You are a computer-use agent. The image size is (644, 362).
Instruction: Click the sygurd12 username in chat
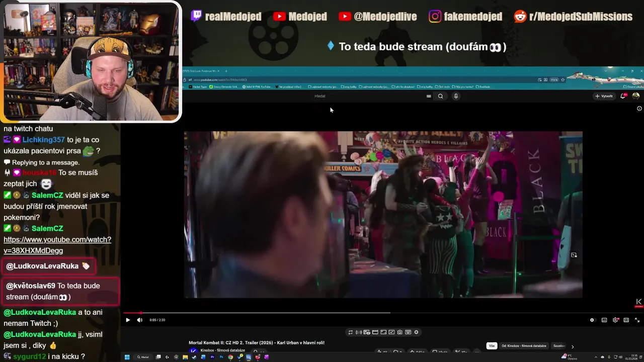pyautogui.click(x=30, y=356)
